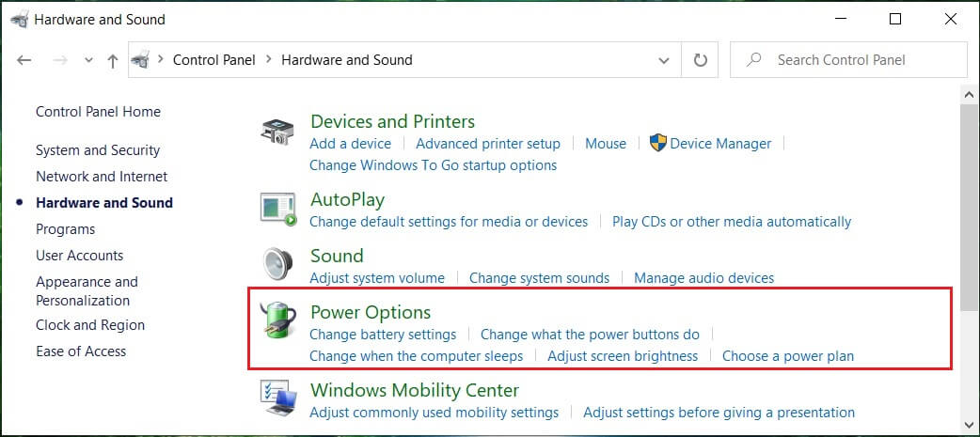
Task: Select System and Security in sidebar
Action: [98, 150]
